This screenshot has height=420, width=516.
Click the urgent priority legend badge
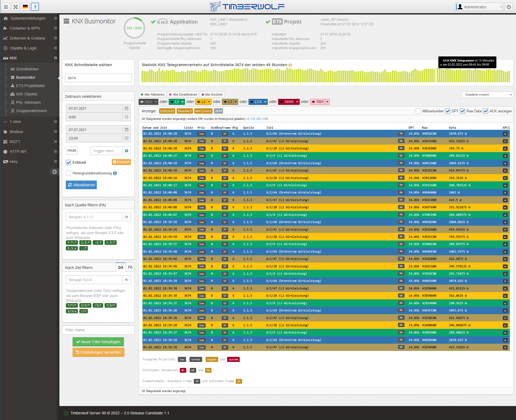pos(212,360)
